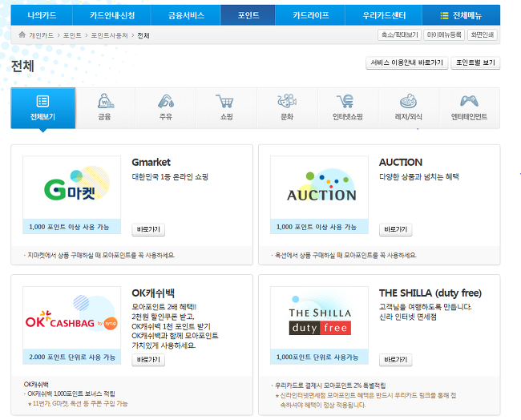Open the 레저/외식 dish category

[x=409, y=108]
